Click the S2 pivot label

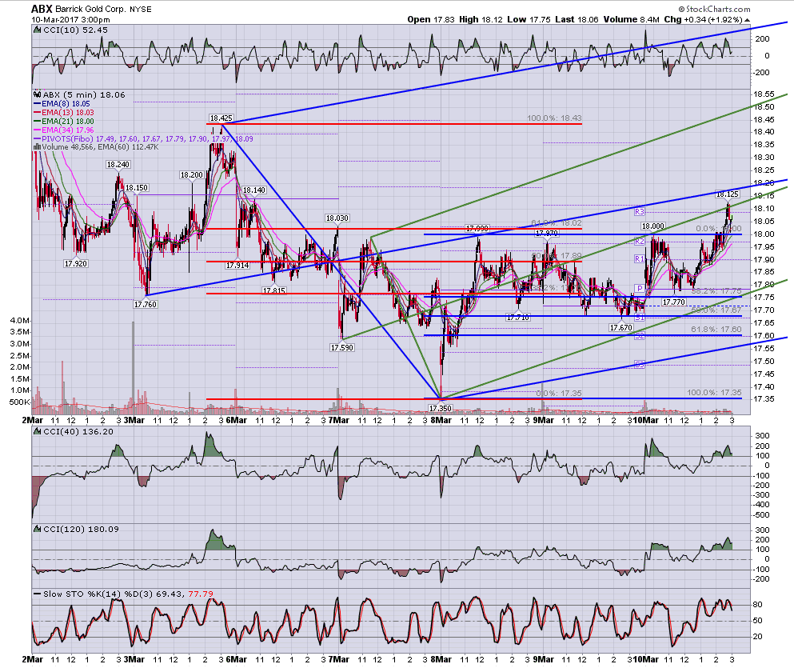pyautogui.click(x=640, y=335)
